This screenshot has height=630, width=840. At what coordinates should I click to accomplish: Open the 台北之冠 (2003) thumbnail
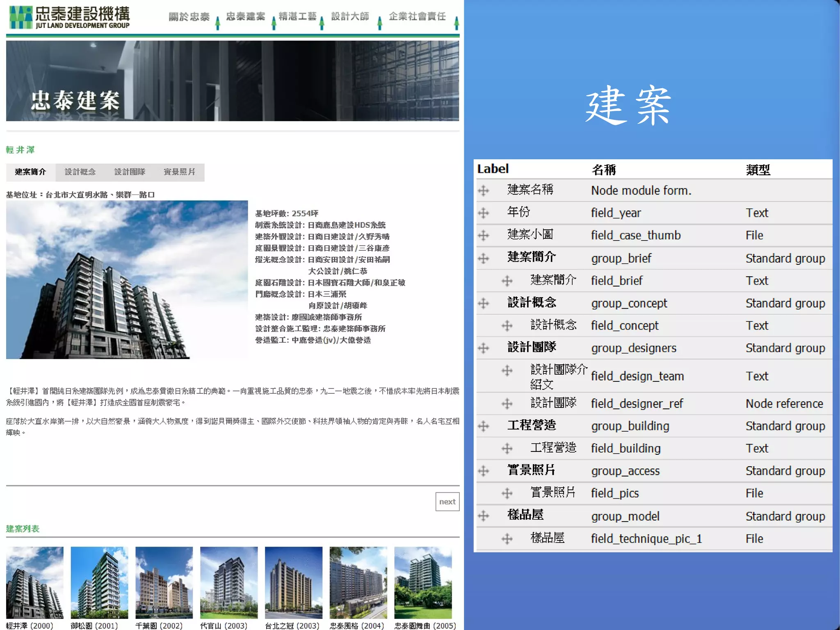[294, 583]
